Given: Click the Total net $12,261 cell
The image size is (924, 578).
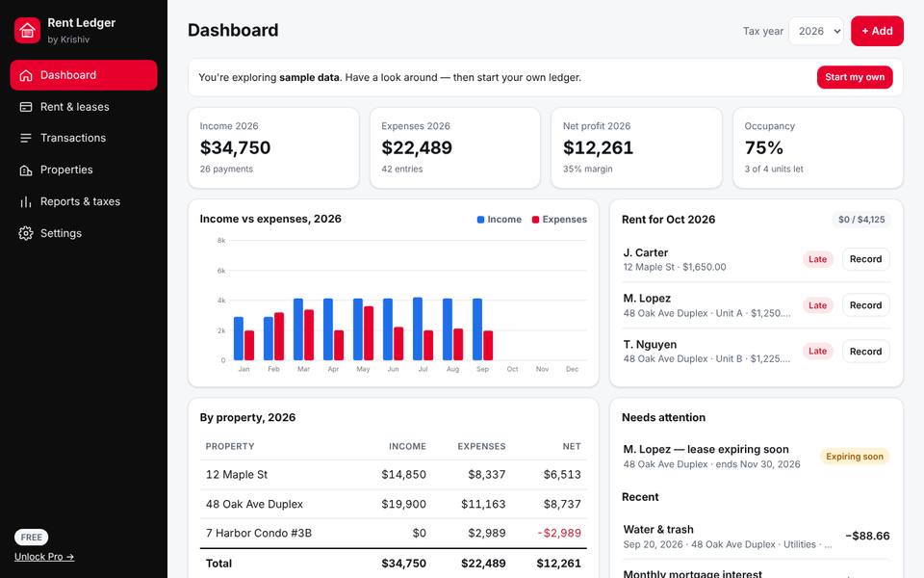Looking at the screenshot, I should coord(558,564).
